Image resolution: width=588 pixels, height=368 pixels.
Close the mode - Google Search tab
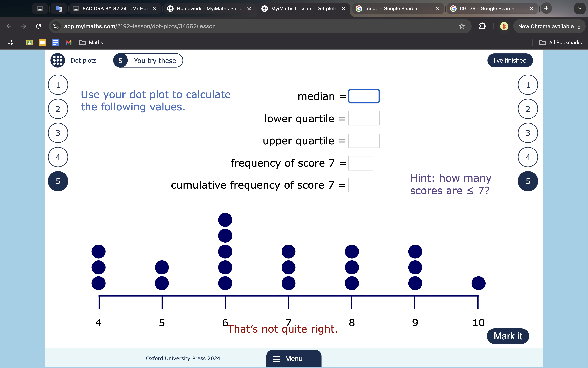438,9
